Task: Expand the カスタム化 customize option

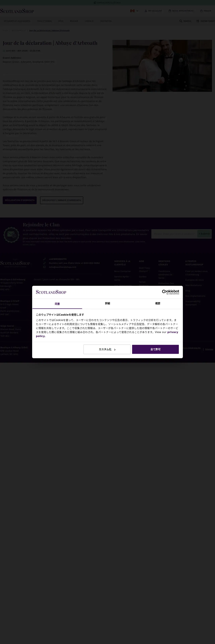Action: click(x=107, y=349)
